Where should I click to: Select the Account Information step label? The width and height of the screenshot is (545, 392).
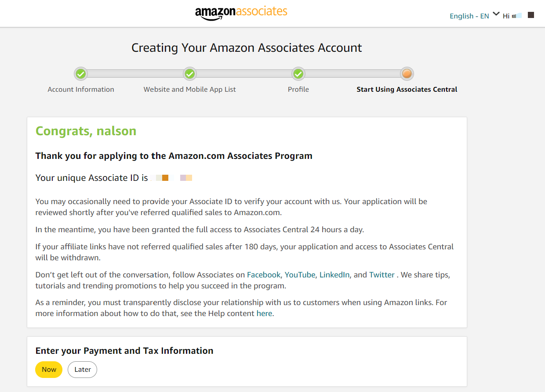pos(81,90)
